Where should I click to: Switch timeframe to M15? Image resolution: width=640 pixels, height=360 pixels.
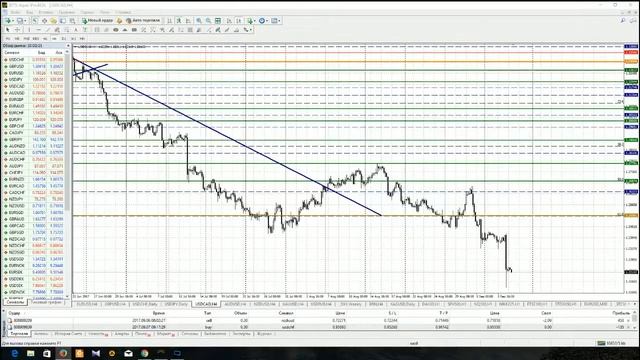pos(27,38)
